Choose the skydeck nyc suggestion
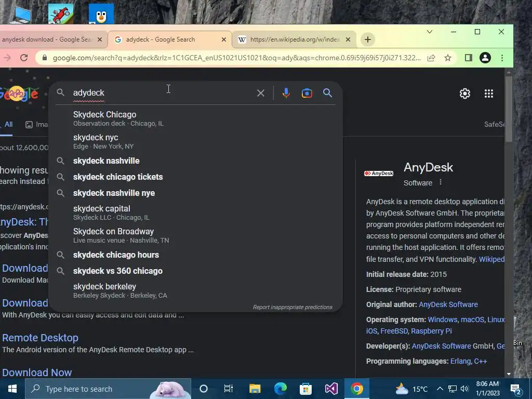Viewport: 532px width, 399px height. click(195, 141)
